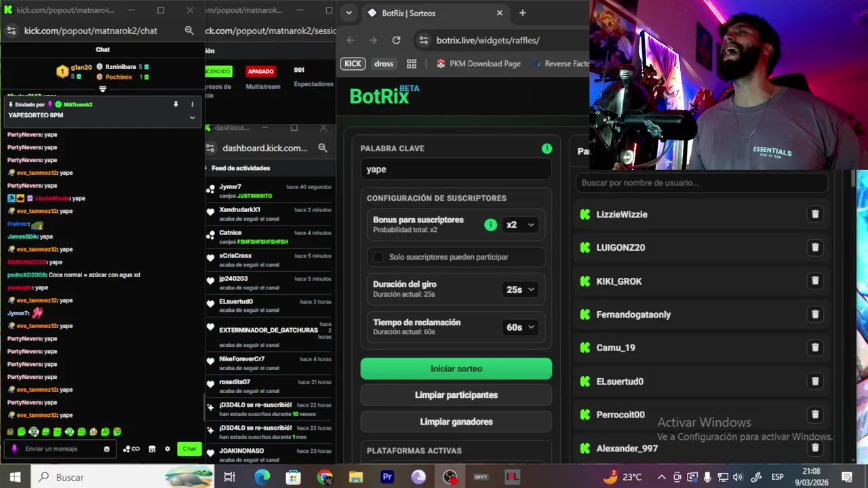Click trash icon beside KIKI_GROK
The width and height of the screenshot is (868, 488).
point(815,281)
